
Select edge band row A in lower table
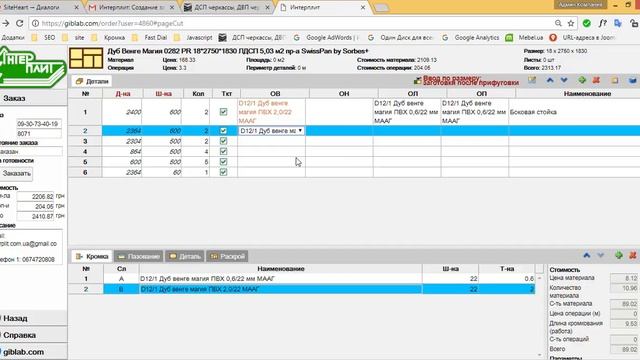pos(301,279)
